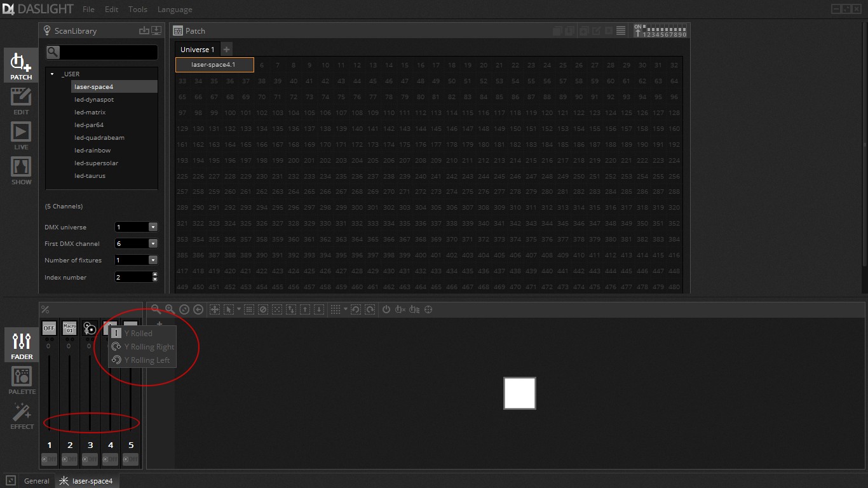
Task: Click the list view lines icon in Patch
Action: point(621,30)
